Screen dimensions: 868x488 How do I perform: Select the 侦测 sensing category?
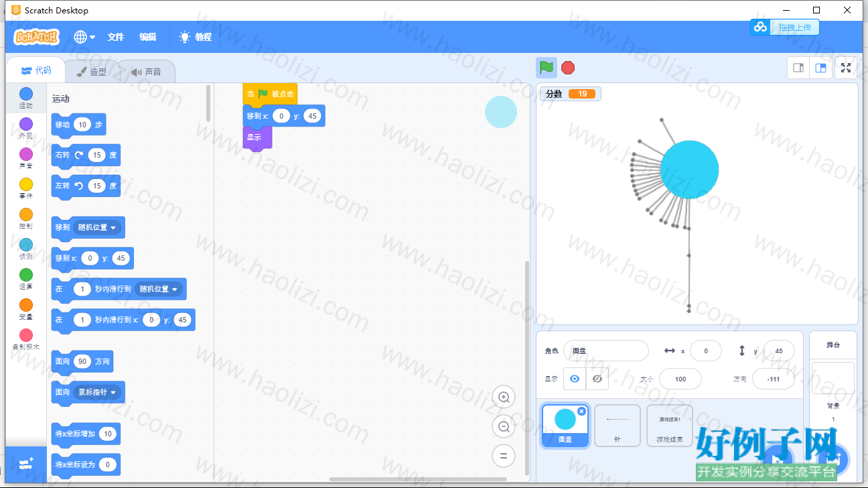25,249
